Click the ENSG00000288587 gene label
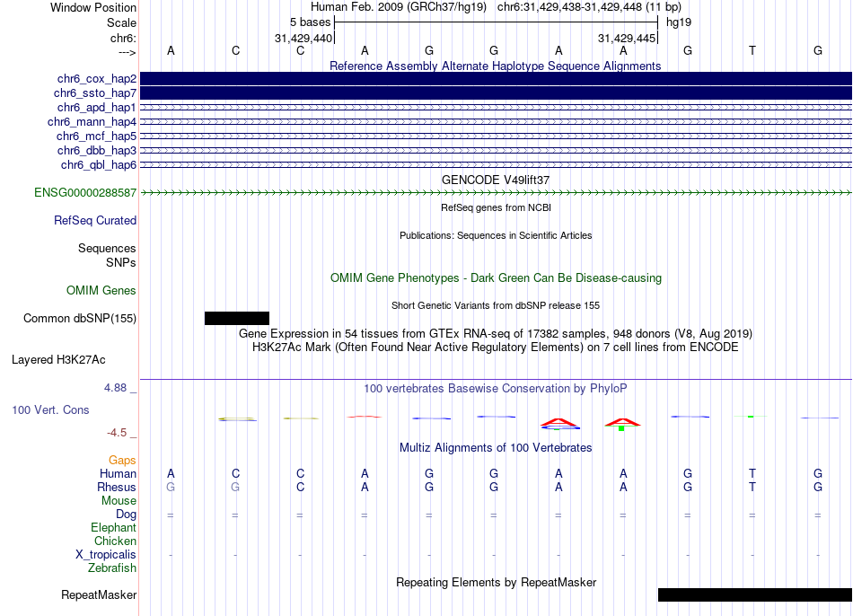This screenshot has height=616, width=853. [85, 193]
